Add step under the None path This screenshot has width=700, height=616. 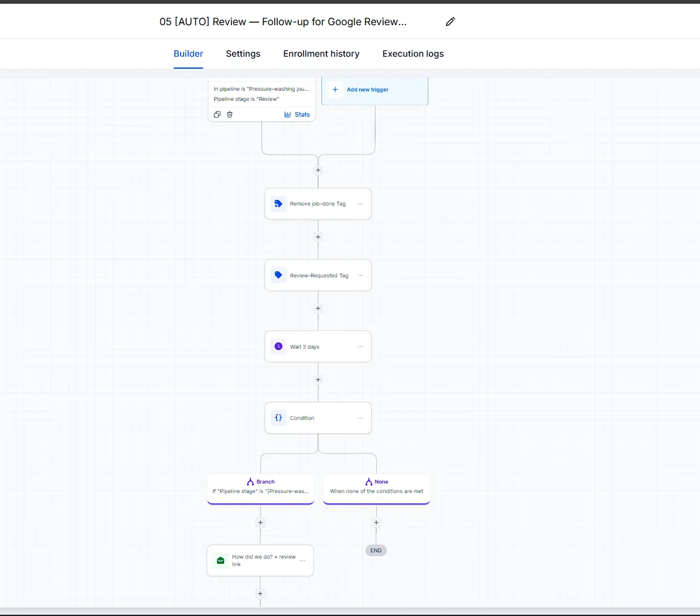point(376,522)
